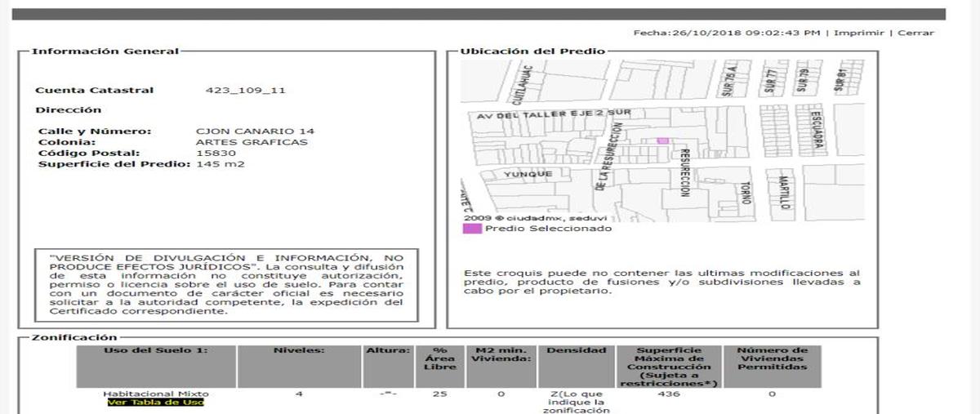This screenshot has width=980, height=414.
Task: Click the date and time stamp text
Action: (x=727, y=33)
